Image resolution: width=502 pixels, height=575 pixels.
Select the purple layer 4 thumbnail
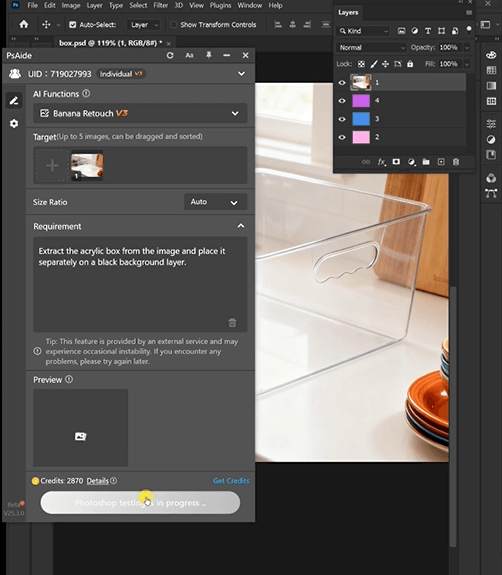tap(361, 100)
